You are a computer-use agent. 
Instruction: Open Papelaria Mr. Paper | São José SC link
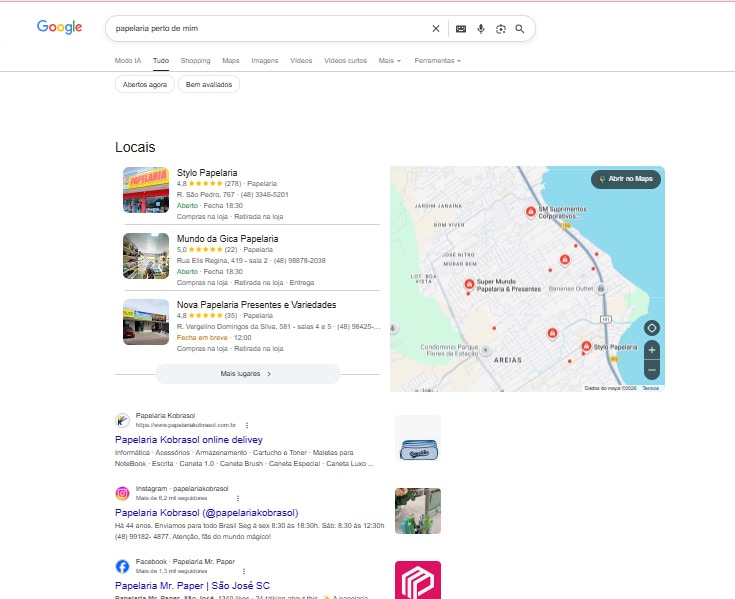(192, 585)
